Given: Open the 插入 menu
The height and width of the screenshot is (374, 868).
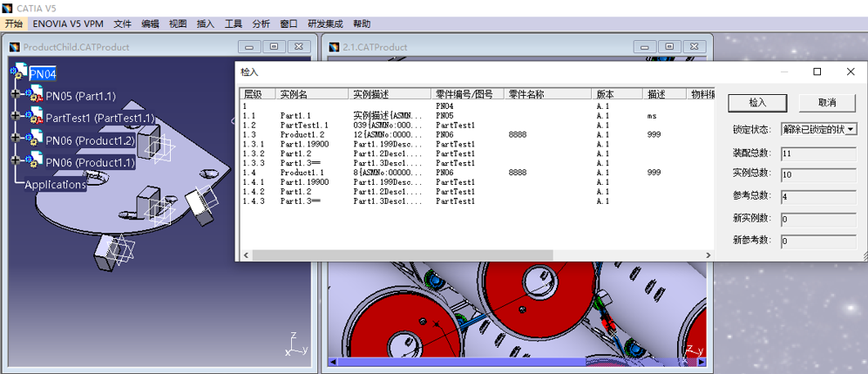Looking at the screenshot, I should pyautogui.click(x=206, y=24).
